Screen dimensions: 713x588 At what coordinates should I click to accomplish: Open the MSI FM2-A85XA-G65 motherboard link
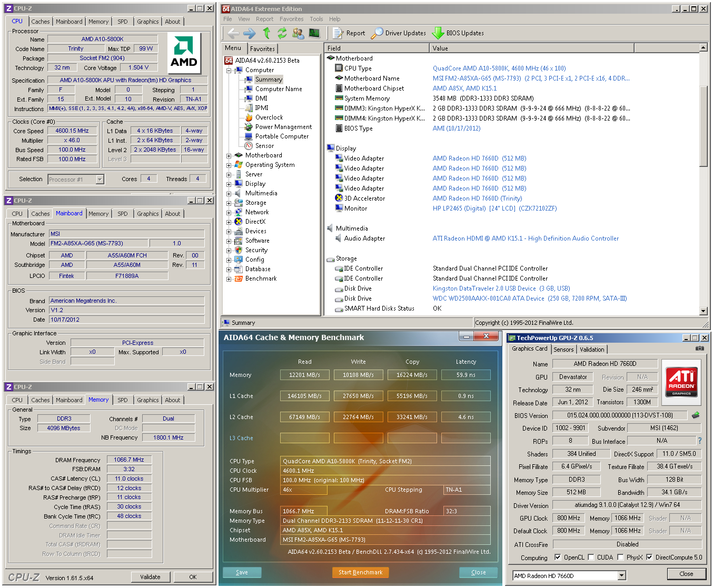pos(531,78)
